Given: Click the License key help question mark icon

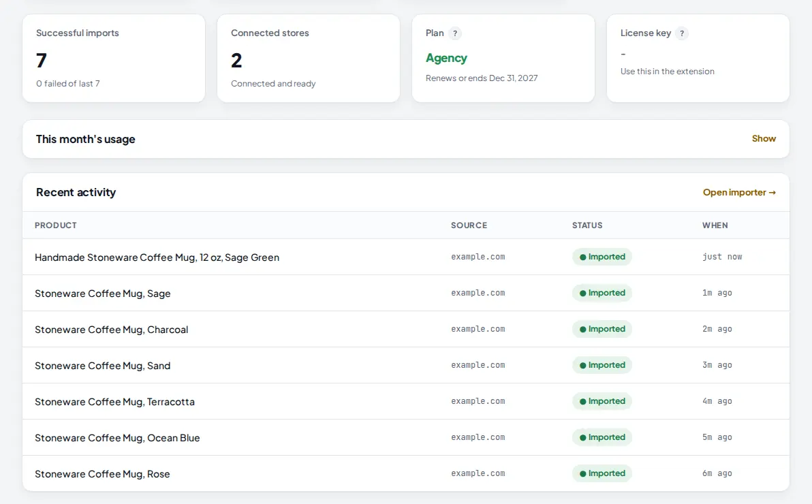Looking at the screenshot, I should [x=682, y=33].
